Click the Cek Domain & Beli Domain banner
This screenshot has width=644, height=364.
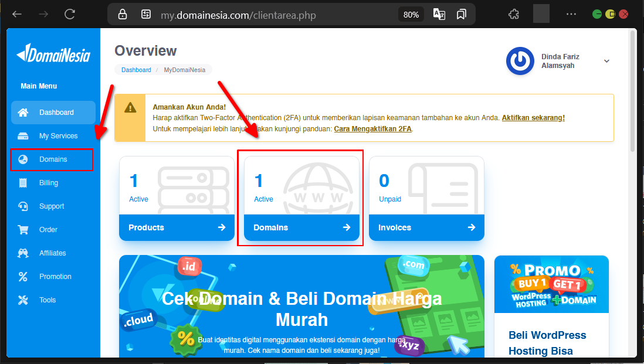point(301,306)
